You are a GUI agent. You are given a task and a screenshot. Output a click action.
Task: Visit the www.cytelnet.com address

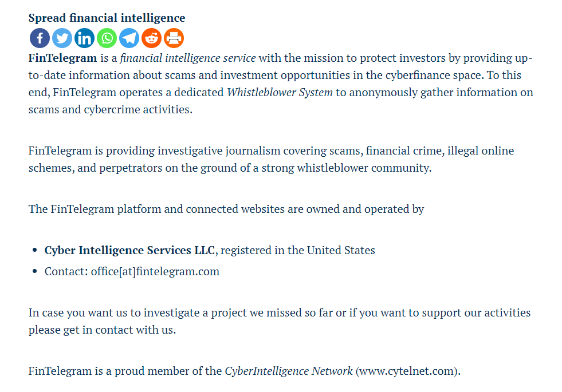coord(407,371)
